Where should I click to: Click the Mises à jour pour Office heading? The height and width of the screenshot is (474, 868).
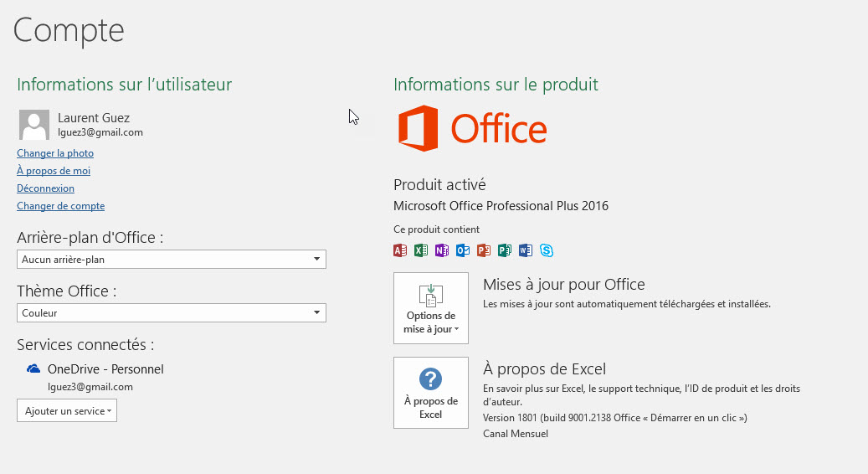(x=564, y=285)
